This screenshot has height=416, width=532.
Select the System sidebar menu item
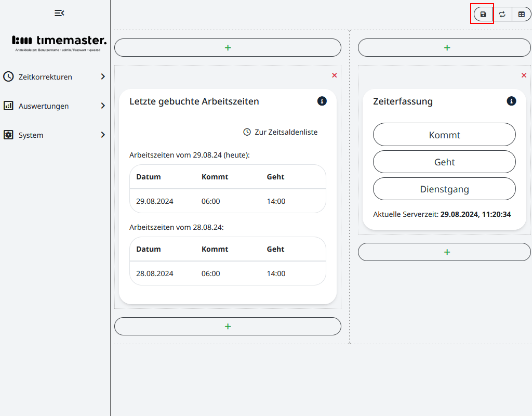[31, 135]
